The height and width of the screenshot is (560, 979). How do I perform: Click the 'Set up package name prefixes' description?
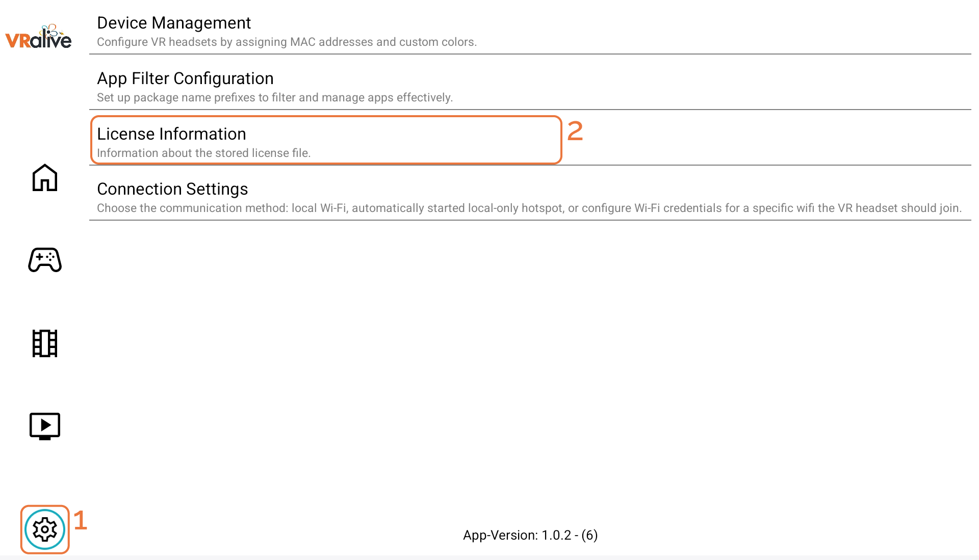click(x=274, y=98)
